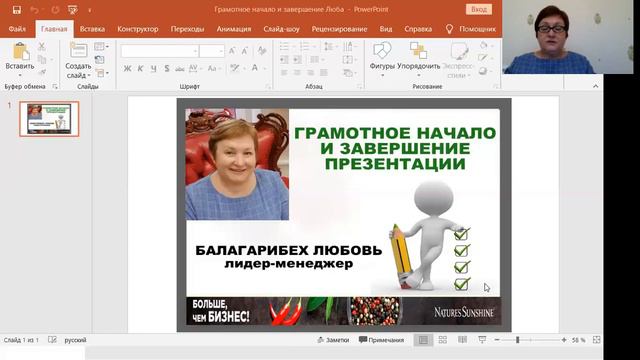This screenshot has height=360, width=640.
Task: Click the Format Painter icon
Action: coord(42,72)
